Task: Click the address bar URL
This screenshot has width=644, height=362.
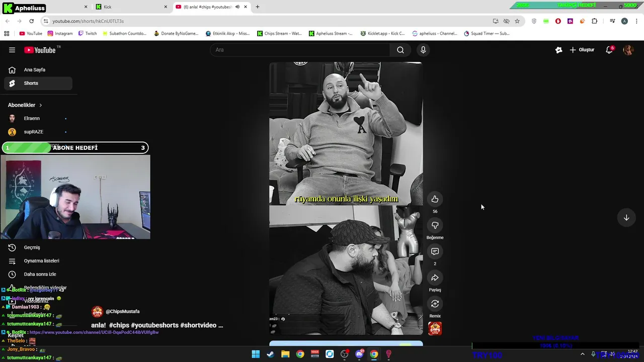Action: (88, 21)
